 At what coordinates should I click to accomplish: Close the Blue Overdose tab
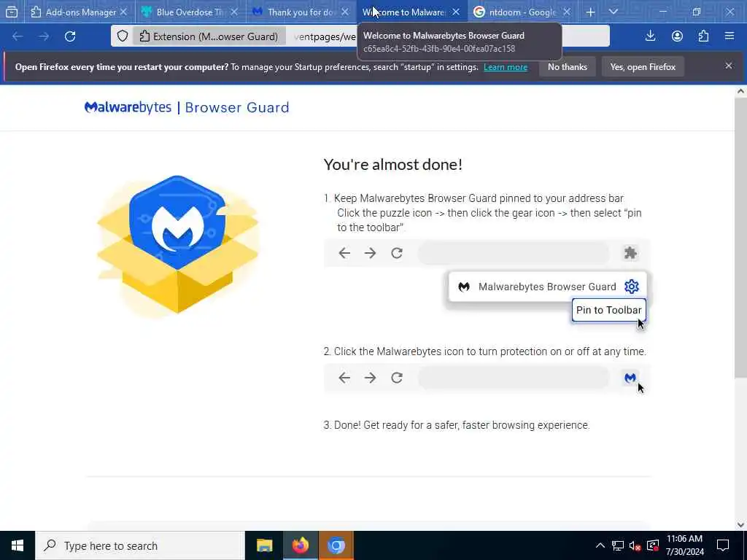point(234,12)
